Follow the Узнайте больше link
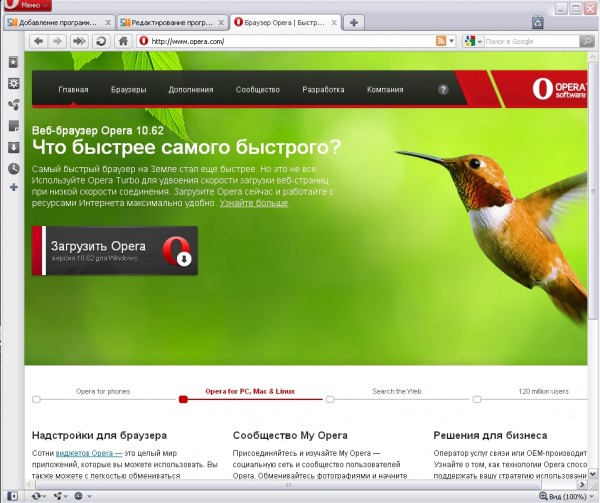The width and height of the screenshot is (600, 503). pyautogui.click(x=254, y=203)
